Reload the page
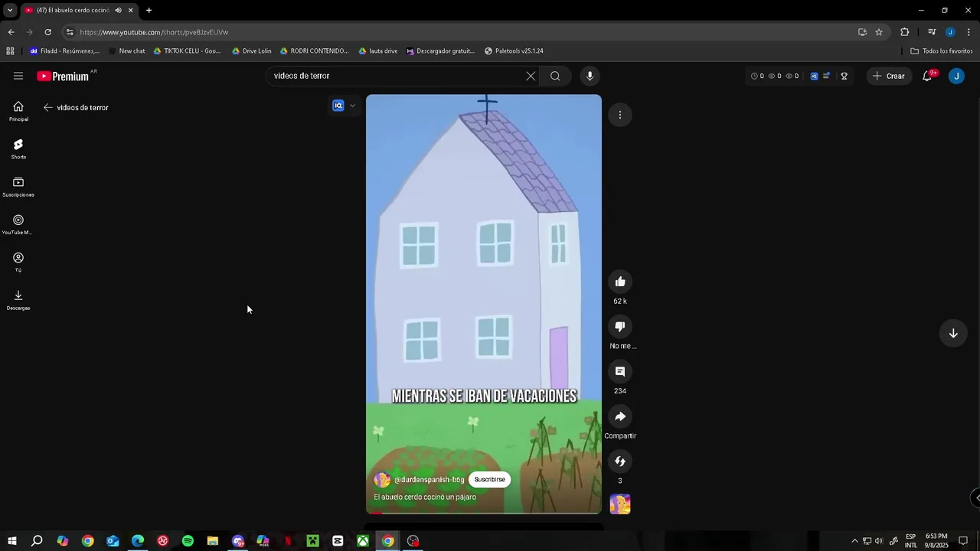 [47, 32]
